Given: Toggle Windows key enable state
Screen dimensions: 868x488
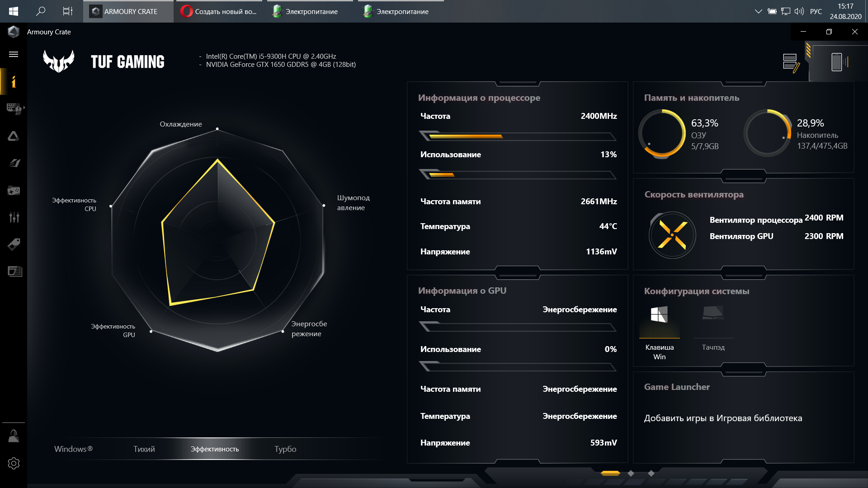Looking at the screenshot, I should [x=660, y=316].
